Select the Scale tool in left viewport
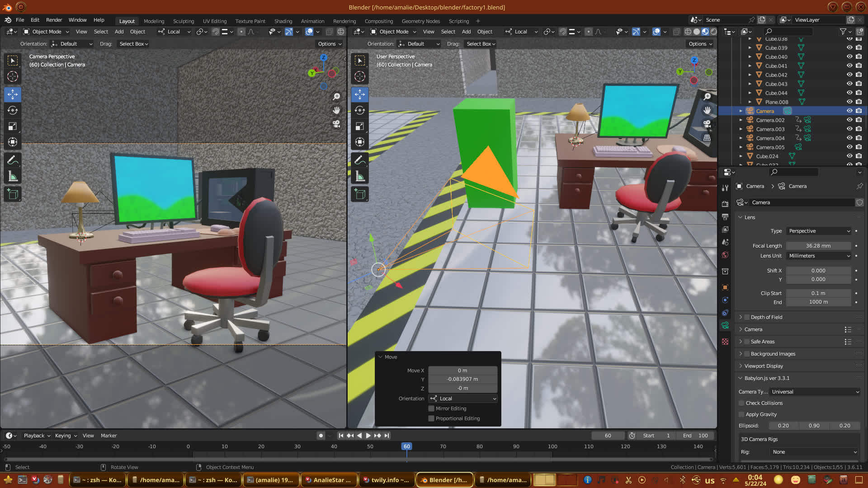868x488 pixels. [13, 127]
